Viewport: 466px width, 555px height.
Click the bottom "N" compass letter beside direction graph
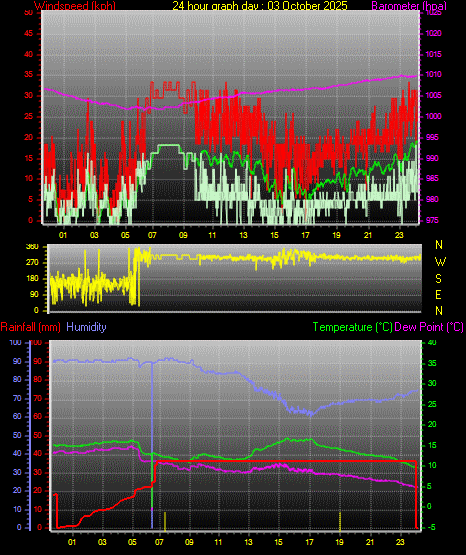click(x=439, y=311)
